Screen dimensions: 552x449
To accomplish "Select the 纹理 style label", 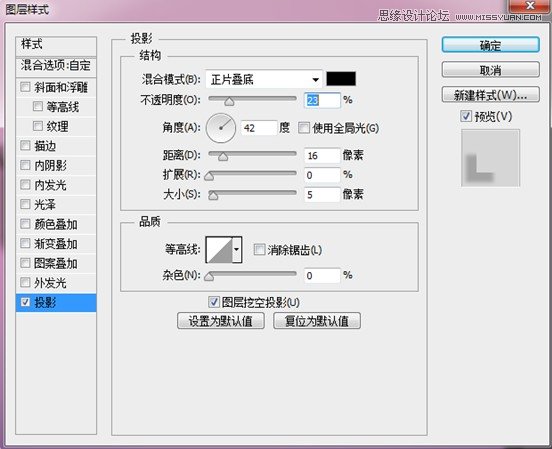I will (x=57, y=126).
